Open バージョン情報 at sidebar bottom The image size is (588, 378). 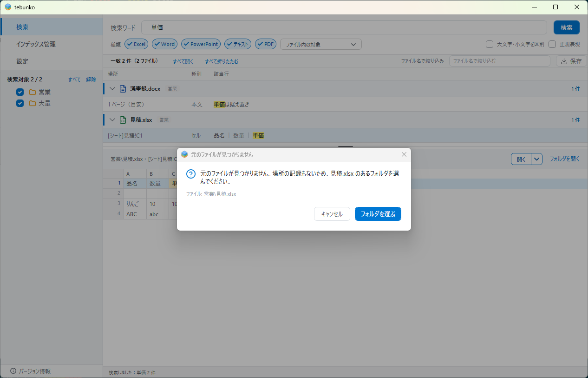coord(51,371)
